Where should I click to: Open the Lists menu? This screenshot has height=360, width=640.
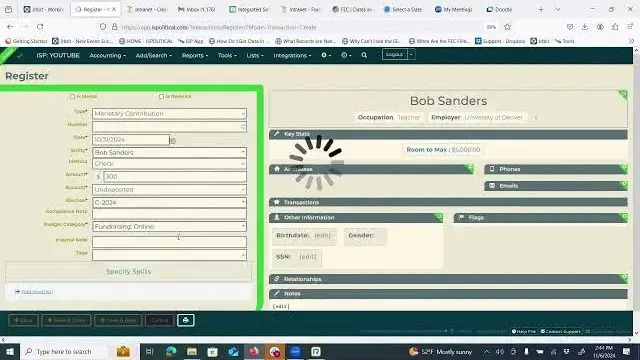click(255, 56)
